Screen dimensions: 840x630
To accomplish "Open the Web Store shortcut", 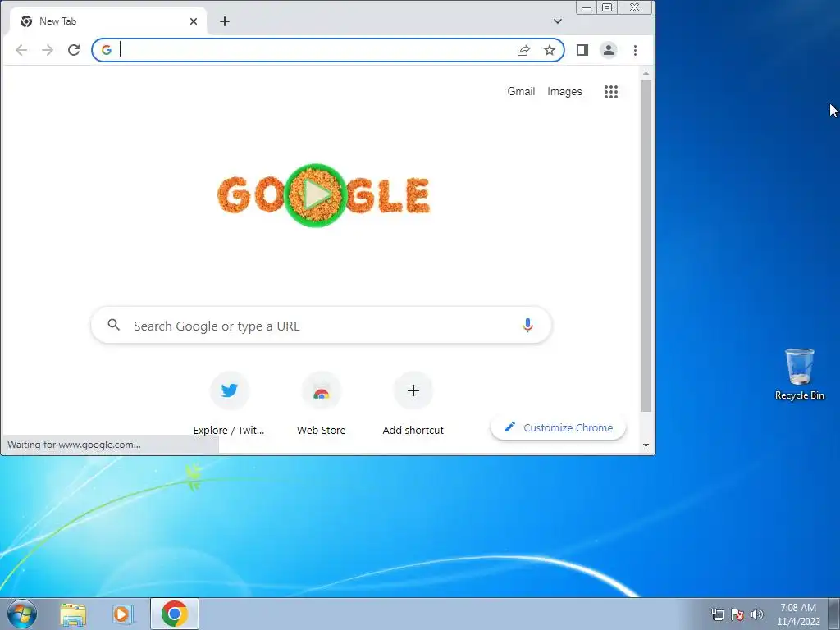I will (321, 404).
